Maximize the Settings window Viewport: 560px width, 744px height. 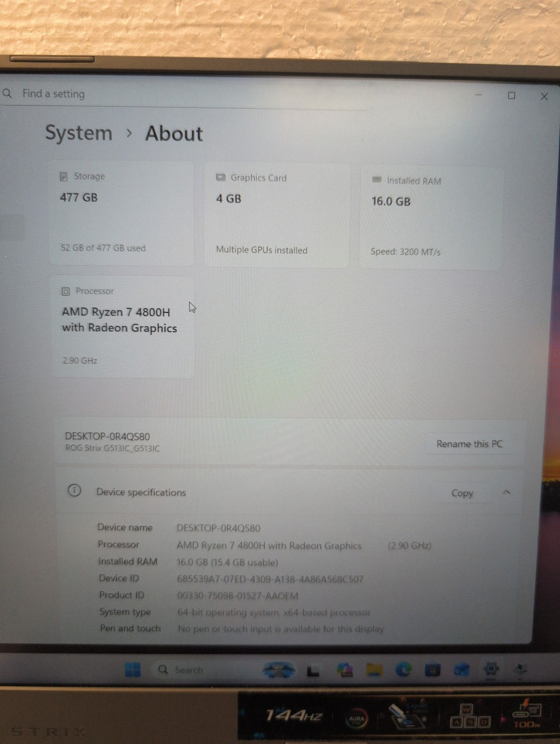click(511, 96)
